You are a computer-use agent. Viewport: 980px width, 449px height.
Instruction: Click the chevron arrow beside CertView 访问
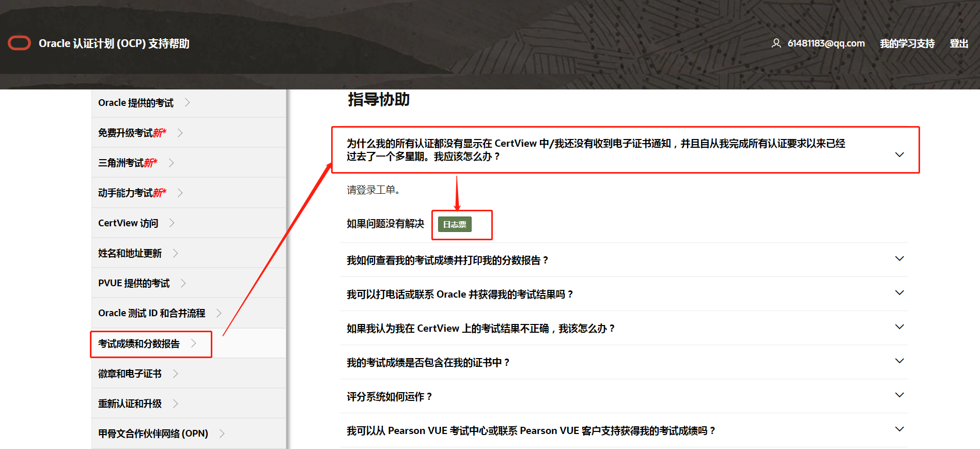[172, 223]
